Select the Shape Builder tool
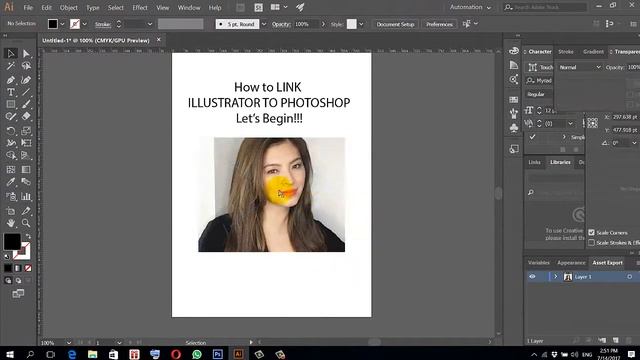The height and width of the screenshot is (360, 640). 11,156
